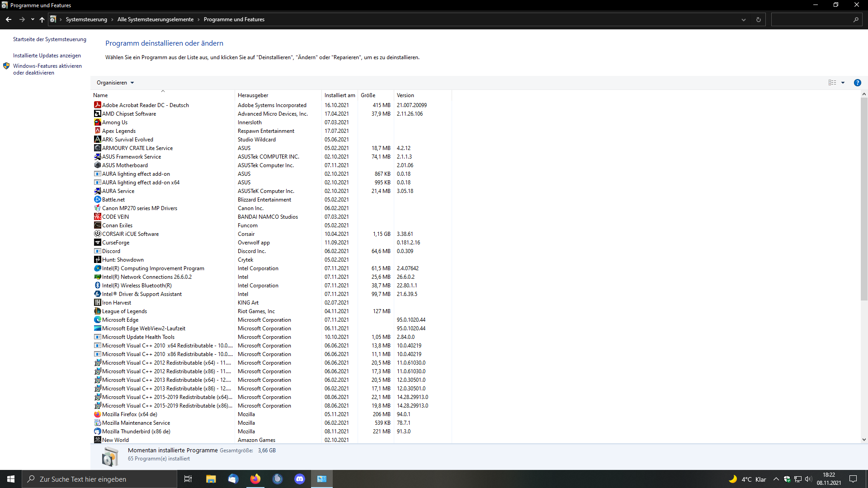The width and height of the screenshot is (868, 488).
Task: Open Firefox from the taskbar
Action: pyautogui.click(x=255, y=479)
